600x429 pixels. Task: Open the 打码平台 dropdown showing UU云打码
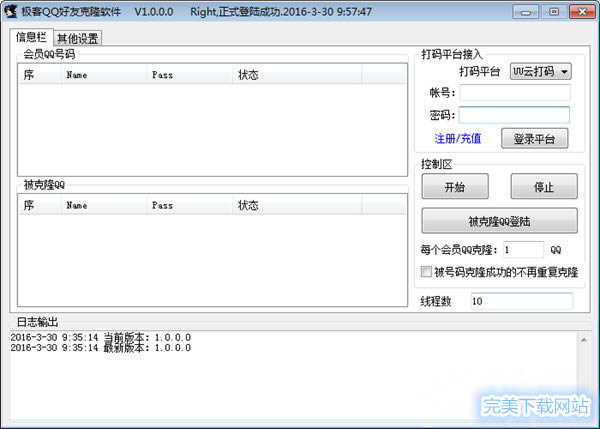pos(540,72)
